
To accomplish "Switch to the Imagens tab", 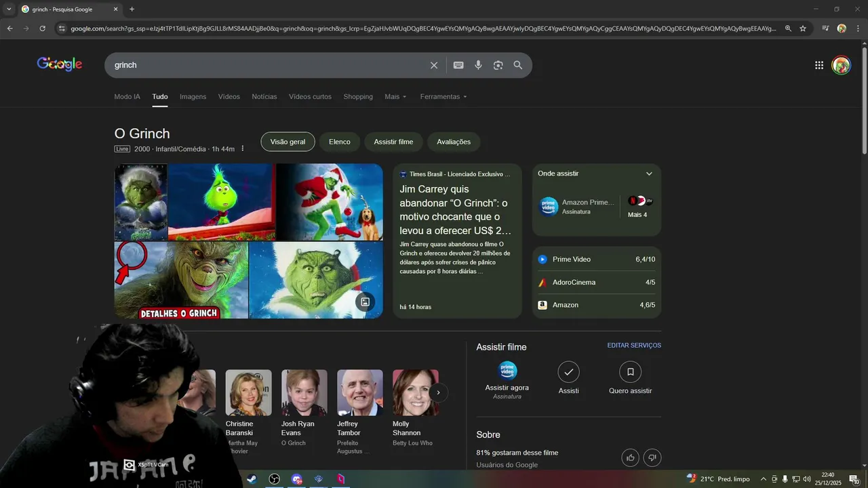I will coord(193,96).
